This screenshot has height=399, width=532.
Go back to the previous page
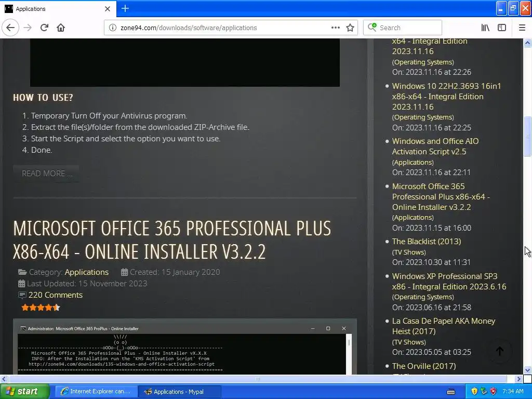coord(10,28)
